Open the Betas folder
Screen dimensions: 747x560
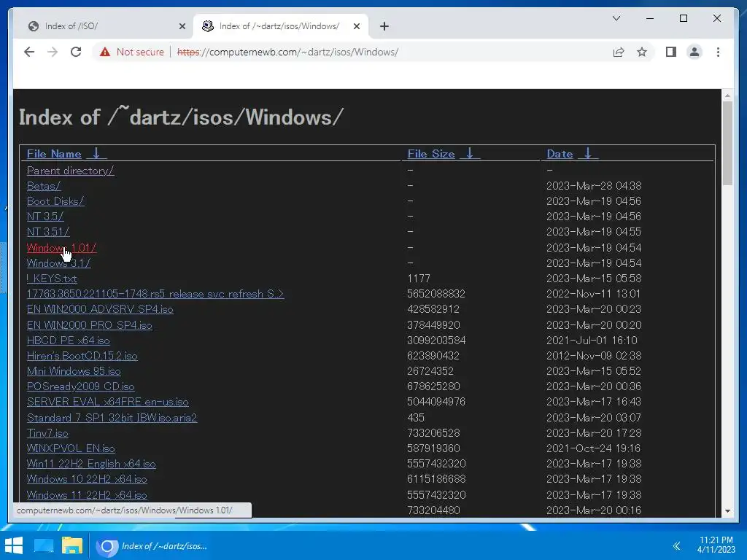pyautogui.click(x=44, y=186)
